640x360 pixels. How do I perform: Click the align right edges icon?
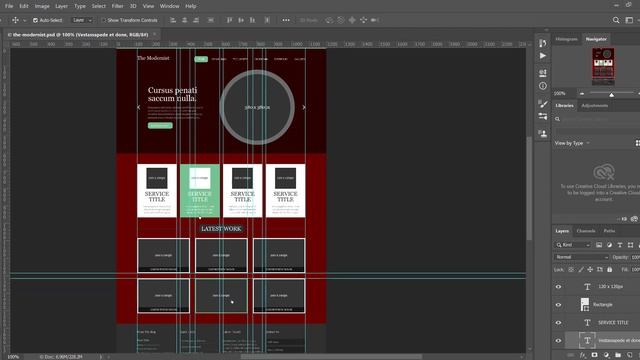tap(196, 20)
